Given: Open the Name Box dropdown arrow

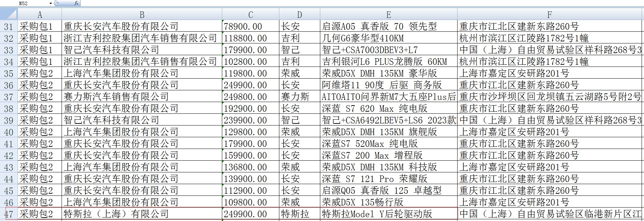Looking at the screenshot, I should [51, 3].
